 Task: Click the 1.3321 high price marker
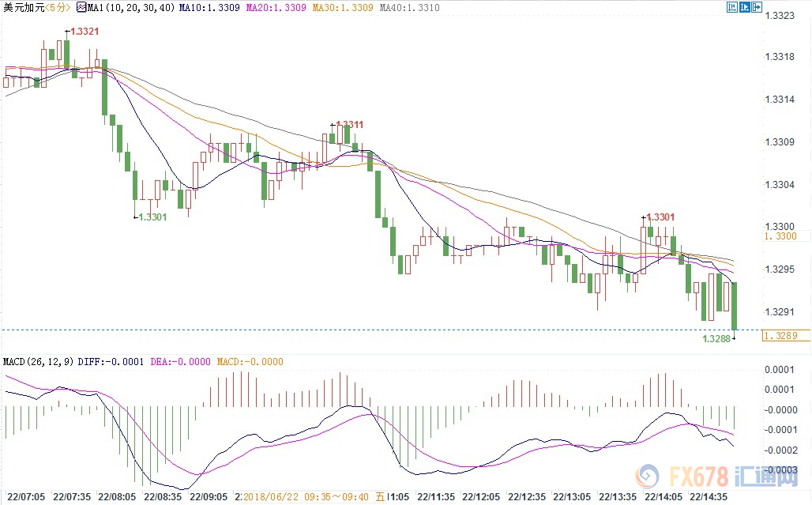click(x=85, y=32)
